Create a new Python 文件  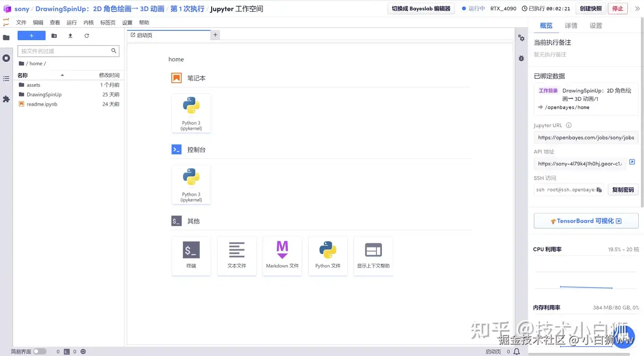(328, 256)
